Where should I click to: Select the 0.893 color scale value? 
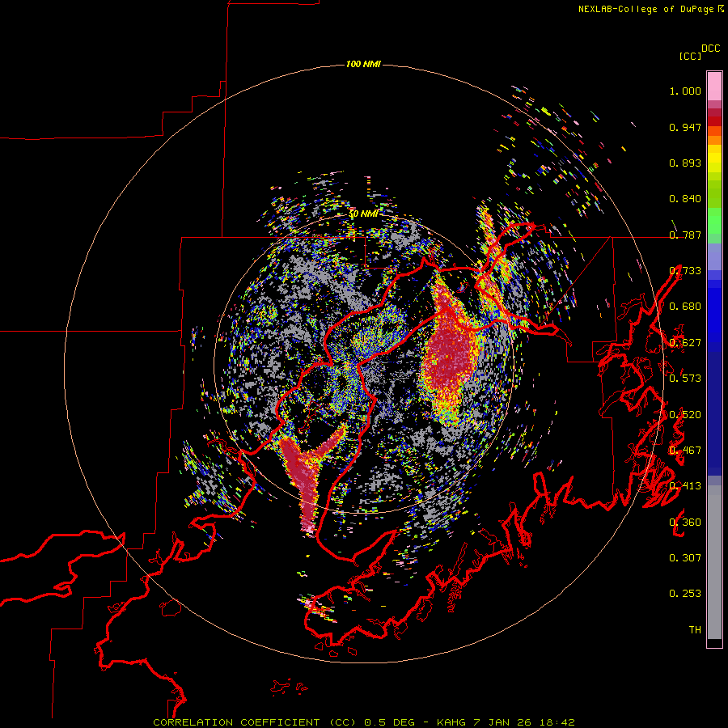click(x=685, y=163)
